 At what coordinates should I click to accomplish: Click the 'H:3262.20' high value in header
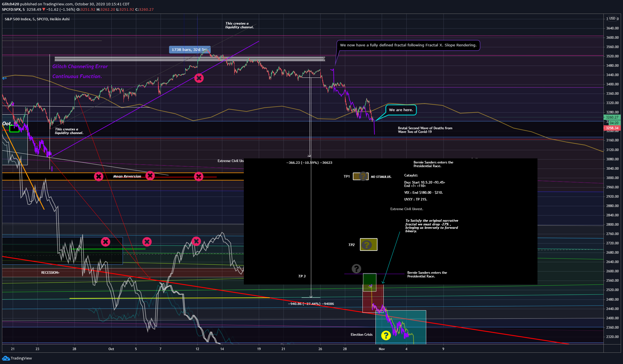(106, 10)
